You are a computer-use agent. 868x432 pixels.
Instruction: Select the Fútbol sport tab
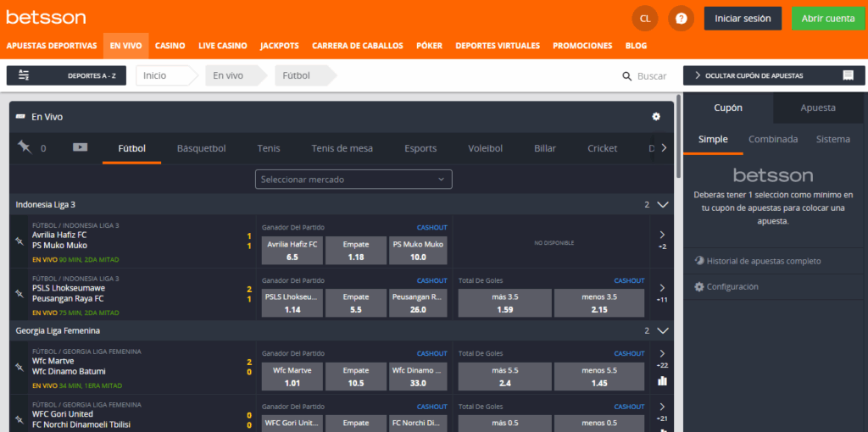(131, 148)
